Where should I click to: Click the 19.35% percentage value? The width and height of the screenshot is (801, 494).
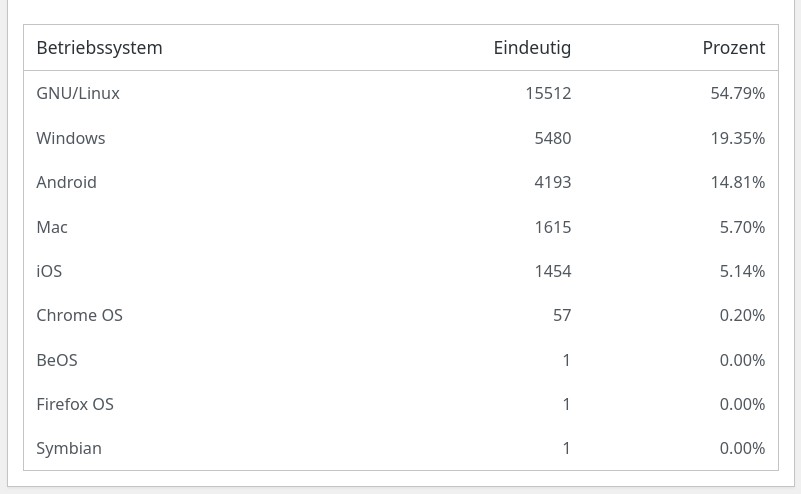coord(737,138)
